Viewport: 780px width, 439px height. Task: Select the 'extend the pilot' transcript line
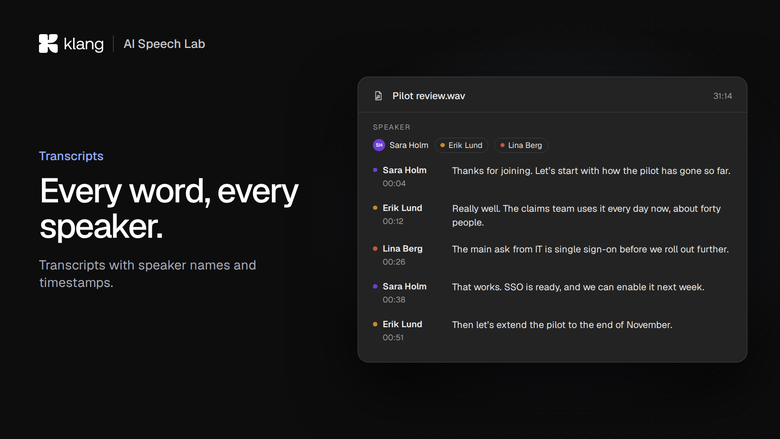pos(562,325)
